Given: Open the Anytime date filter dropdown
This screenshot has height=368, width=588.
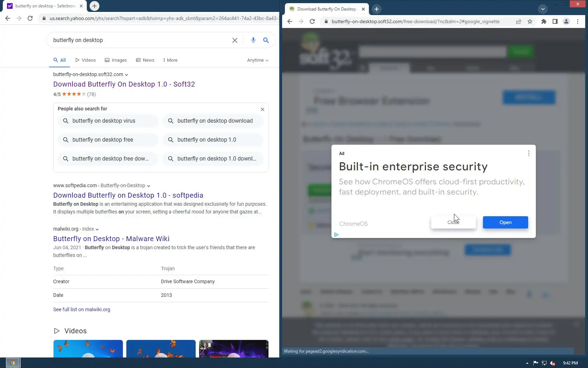Looking at the screenshot, I should pyautogui.click(x=258, y=60).
